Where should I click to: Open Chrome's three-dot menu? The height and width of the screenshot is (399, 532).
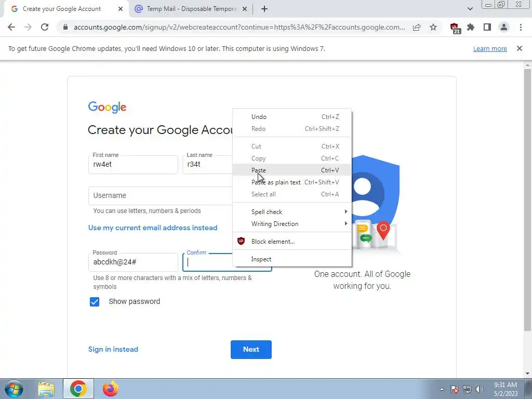(x=521, y=27)
